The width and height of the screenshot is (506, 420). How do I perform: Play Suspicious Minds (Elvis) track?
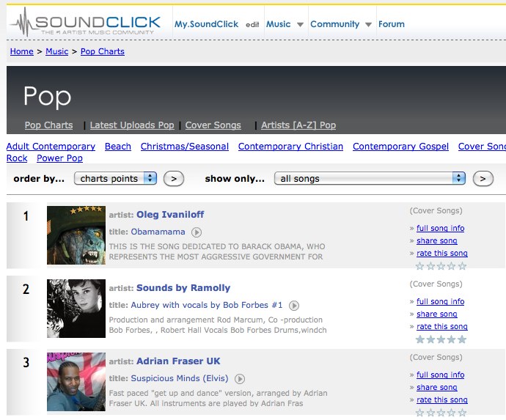pos(240,379)
